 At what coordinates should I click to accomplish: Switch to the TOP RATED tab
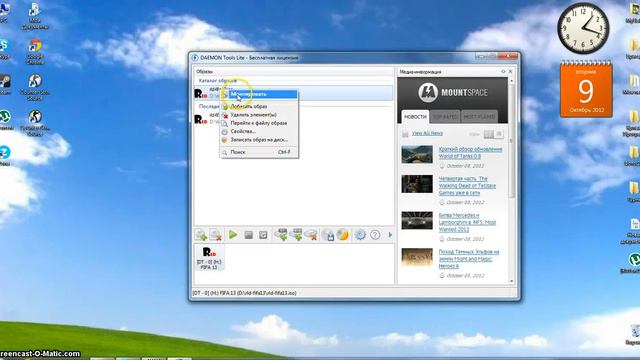pos(445,117)
